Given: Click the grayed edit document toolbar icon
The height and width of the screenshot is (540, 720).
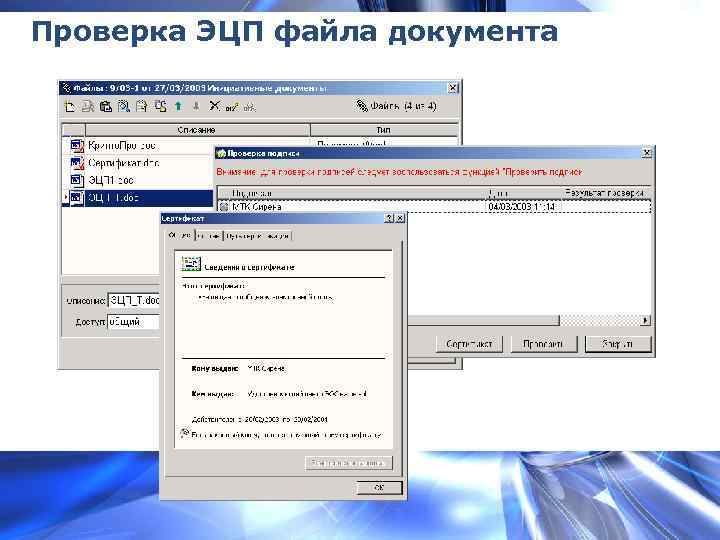Looking at the screenshot, I should point(87,107).
